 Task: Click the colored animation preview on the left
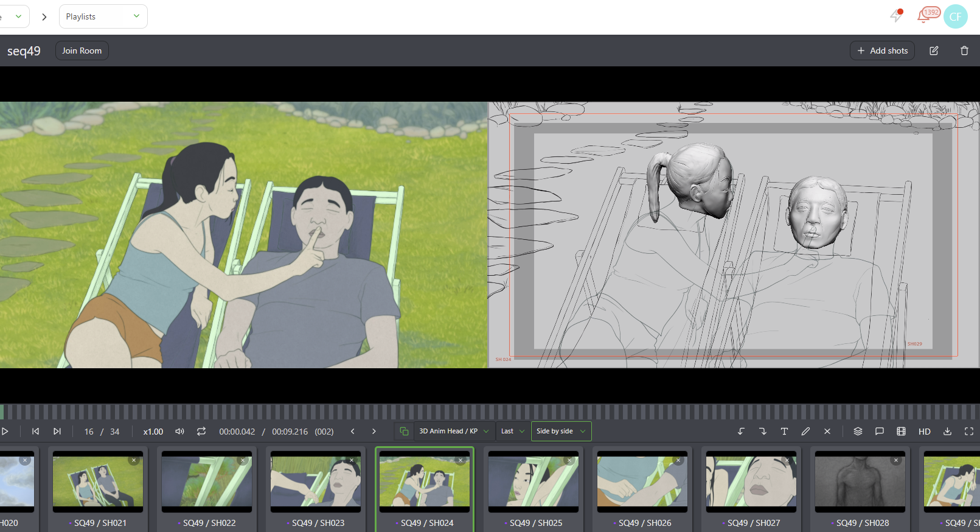tap(243, 235)
